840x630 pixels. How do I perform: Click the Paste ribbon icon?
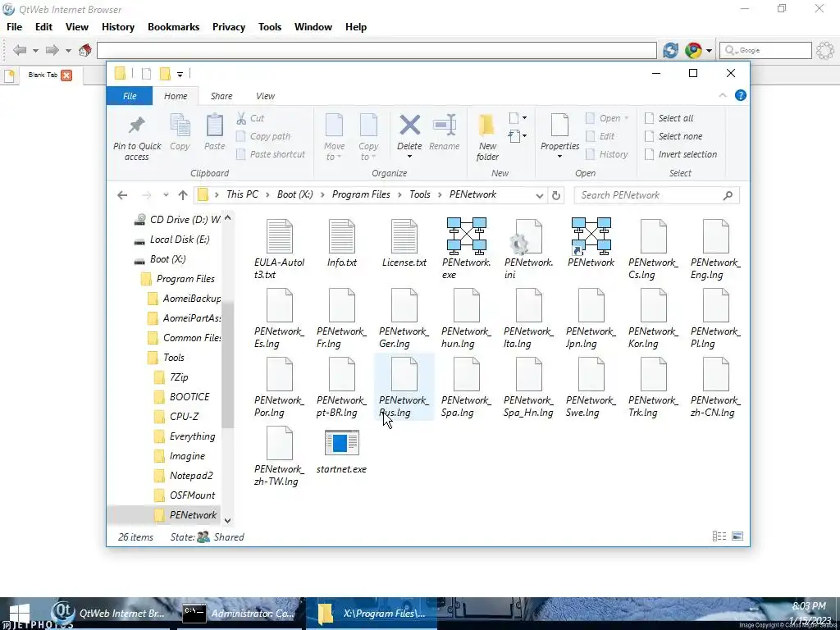pos(215,126)
